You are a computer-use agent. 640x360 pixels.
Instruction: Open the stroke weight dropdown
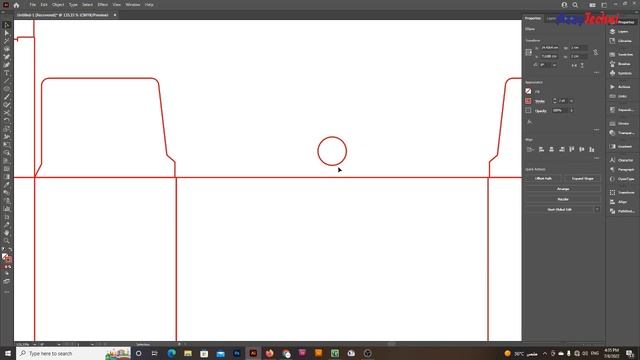[571, 101]
